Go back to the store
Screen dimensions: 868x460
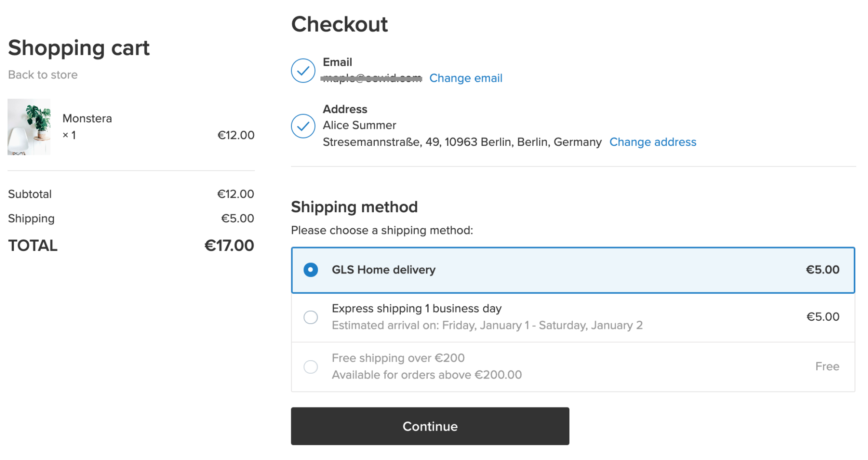pos(43,75)
